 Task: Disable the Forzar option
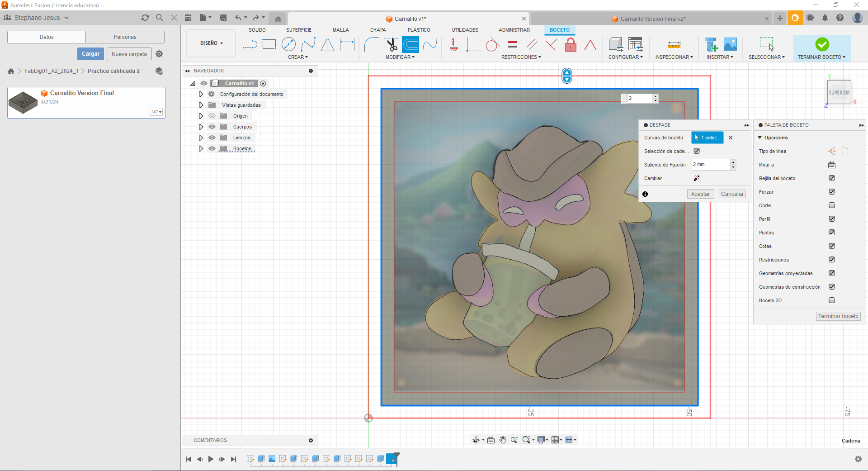(832, 192)
